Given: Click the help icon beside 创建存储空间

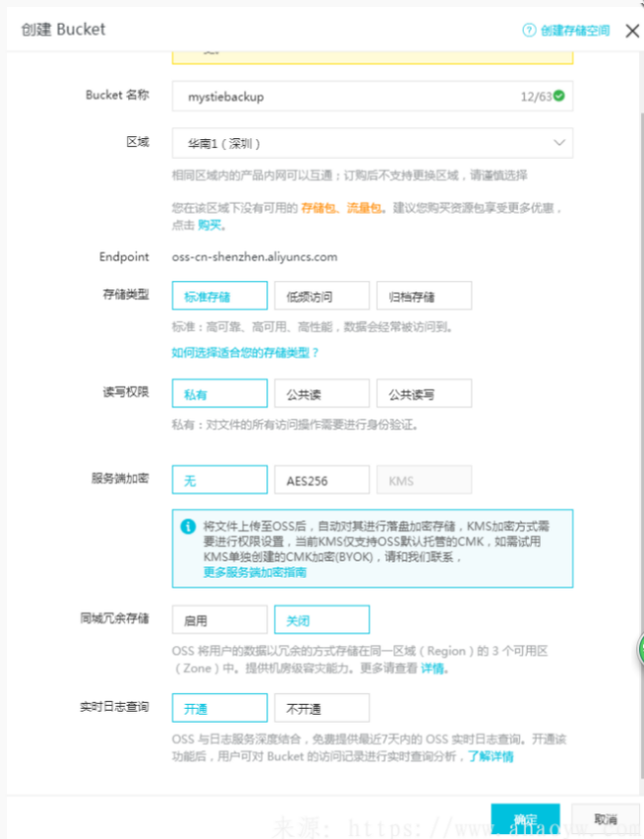Looking at the screenshot, I should click(x=530, y=30).
